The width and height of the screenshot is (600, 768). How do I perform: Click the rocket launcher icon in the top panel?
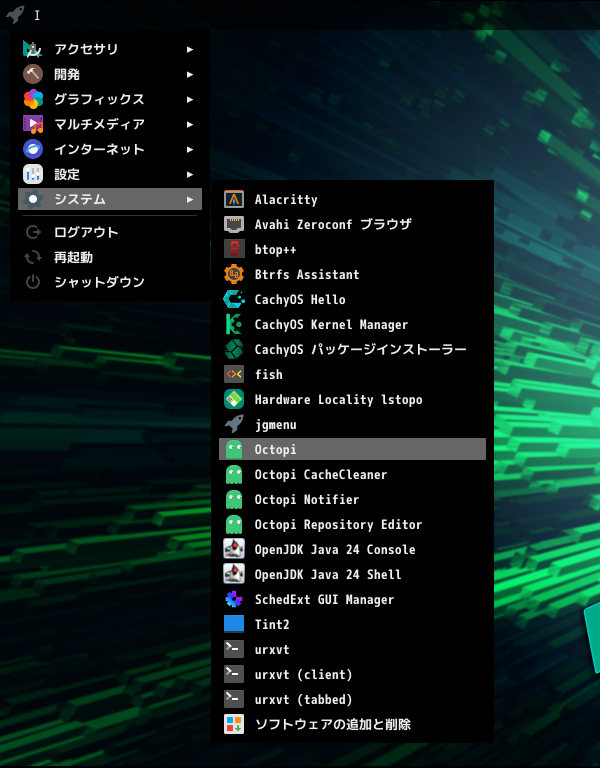coord(15,14)
